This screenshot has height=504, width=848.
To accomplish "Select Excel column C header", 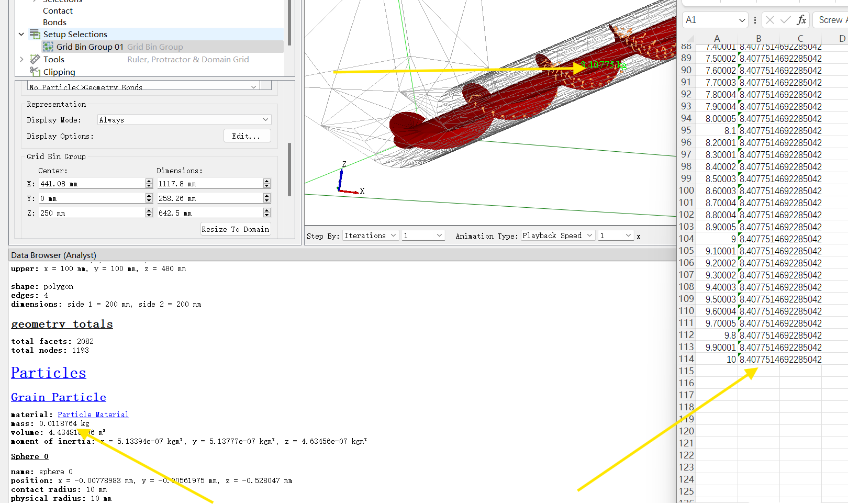I will pos(800,39).
